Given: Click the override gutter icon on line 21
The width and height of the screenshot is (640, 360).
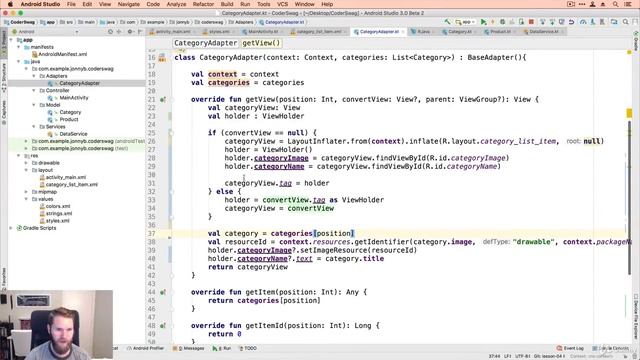Looking at the screenshot, I should 162,99.
